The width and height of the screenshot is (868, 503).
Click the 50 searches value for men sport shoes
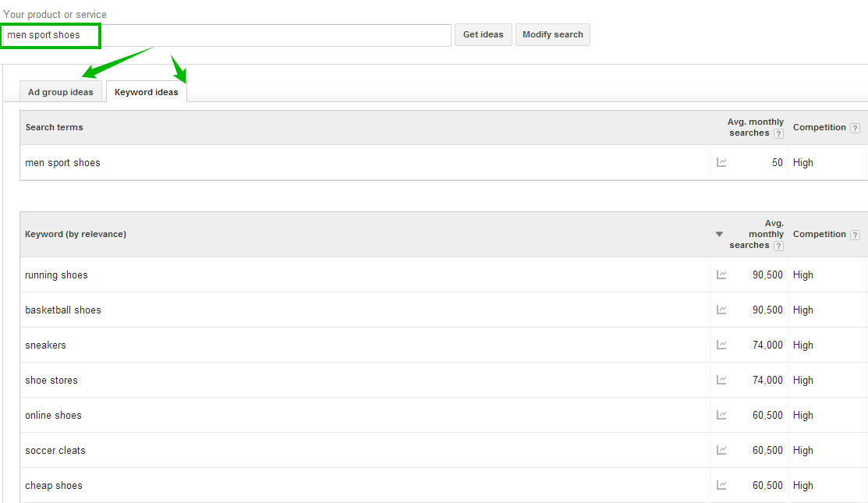click(778, 163)
